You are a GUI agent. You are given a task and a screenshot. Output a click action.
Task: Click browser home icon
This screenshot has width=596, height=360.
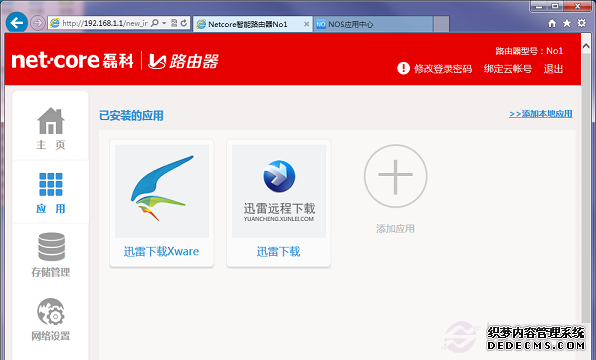pyautogui.click(x=552, y=24)
